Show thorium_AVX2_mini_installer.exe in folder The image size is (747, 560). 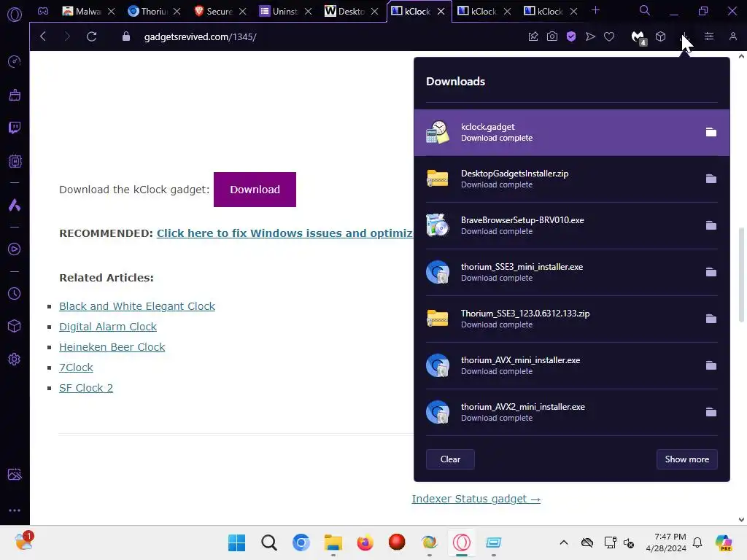pos(711,413)
